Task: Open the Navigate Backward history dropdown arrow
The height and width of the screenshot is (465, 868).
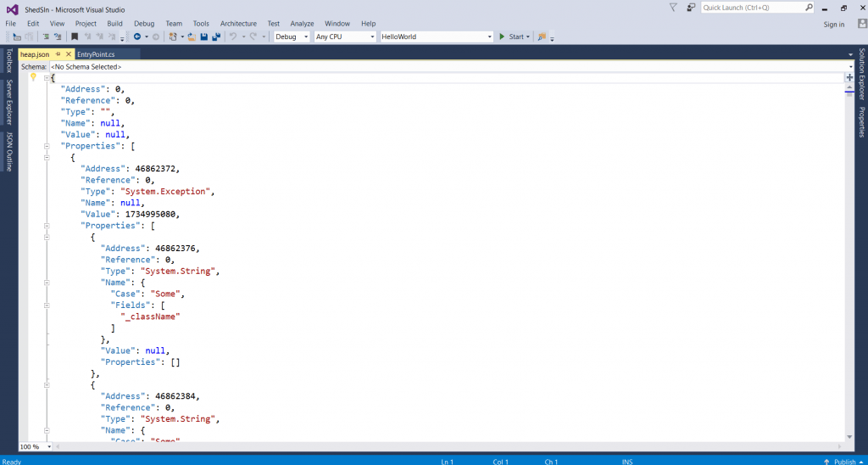Action: tap(147, 36)
